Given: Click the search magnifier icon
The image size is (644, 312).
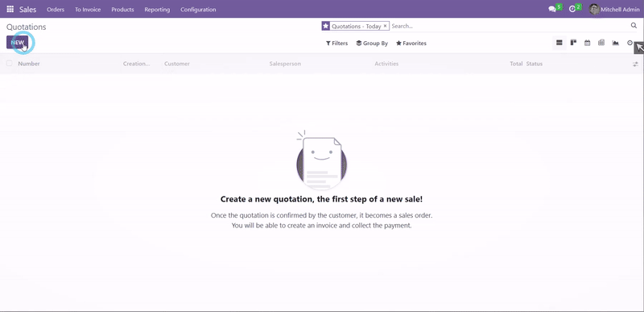Looking at the screenshot, I should [x=634, y=26].
